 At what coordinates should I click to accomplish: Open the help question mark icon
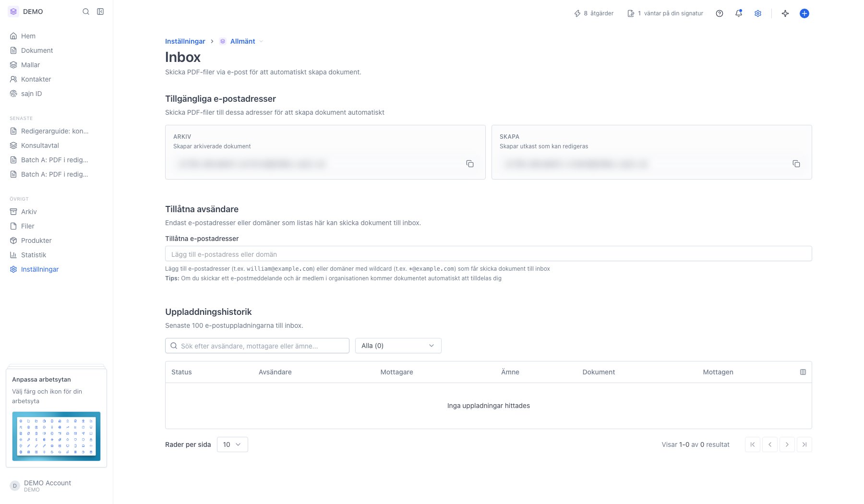click(720, 13)
